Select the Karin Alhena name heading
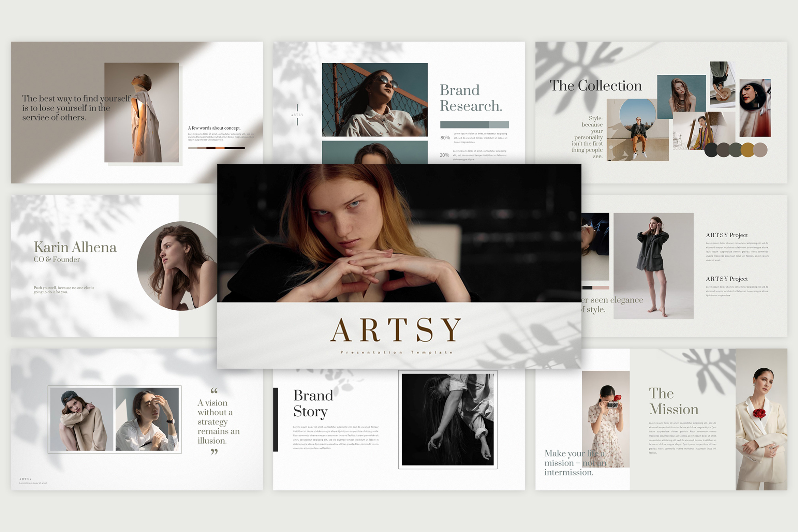This screenshot has height=532, width=798. point(75,247)
